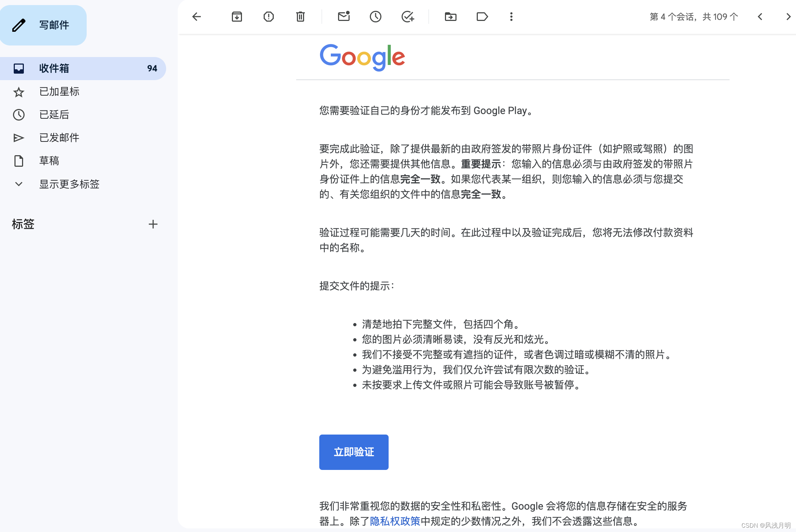Screen dimensions: 796x532
Task: Open the 已发邮件 sent folder
Action: [x=59, y=138]
